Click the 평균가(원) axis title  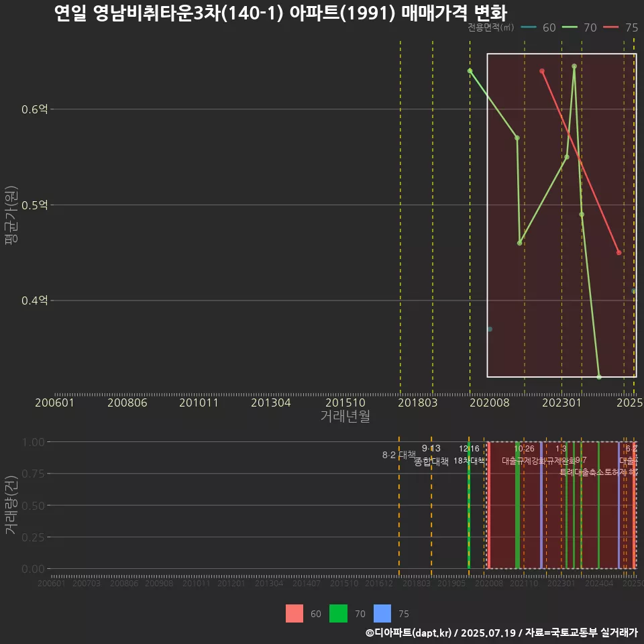(11, 215)
